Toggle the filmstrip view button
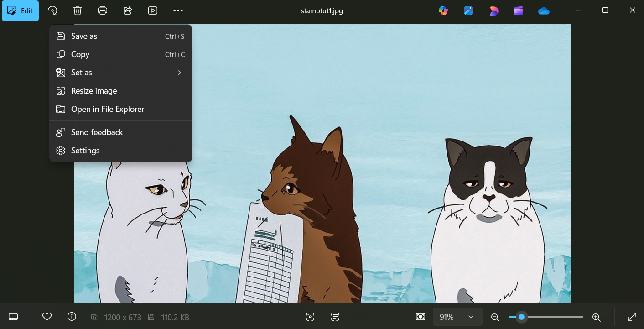Viewport: 644px width, 329px height. point(13,317)
